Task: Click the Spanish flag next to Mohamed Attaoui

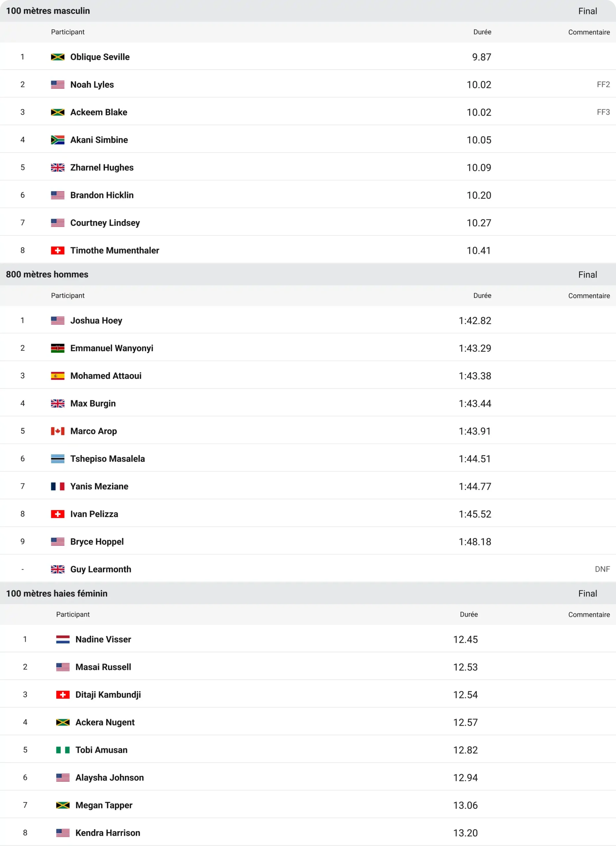Action: 58,376
